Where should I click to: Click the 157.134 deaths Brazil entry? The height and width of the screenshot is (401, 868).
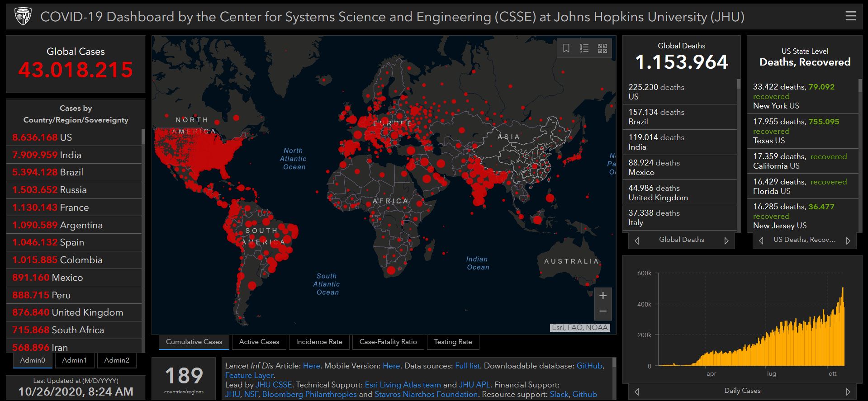point(679,117)
